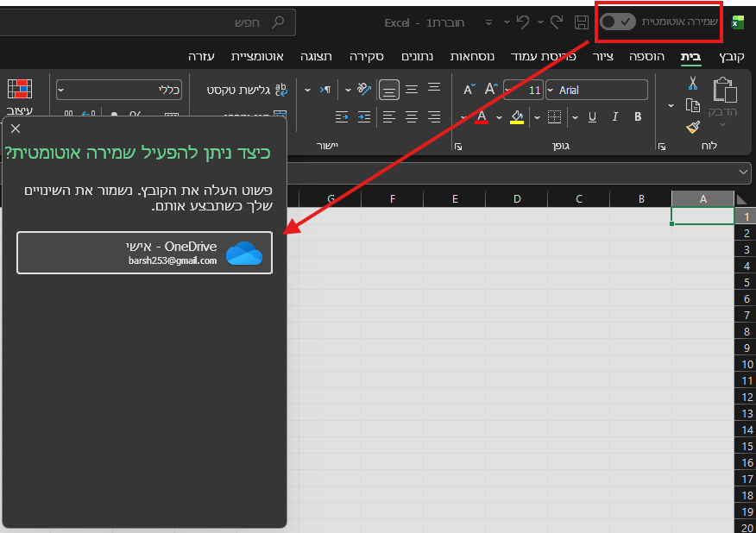Select the Format Painter brush
Image resolution: width=756 pixels, height=533 pixels.
tap(693, 127)
